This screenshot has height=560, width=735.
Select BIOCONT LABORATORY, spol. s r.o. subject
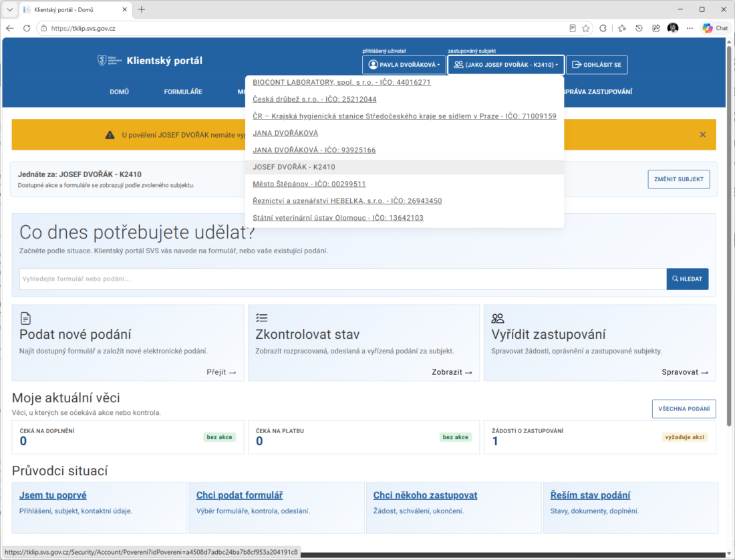tap(341, 82)
